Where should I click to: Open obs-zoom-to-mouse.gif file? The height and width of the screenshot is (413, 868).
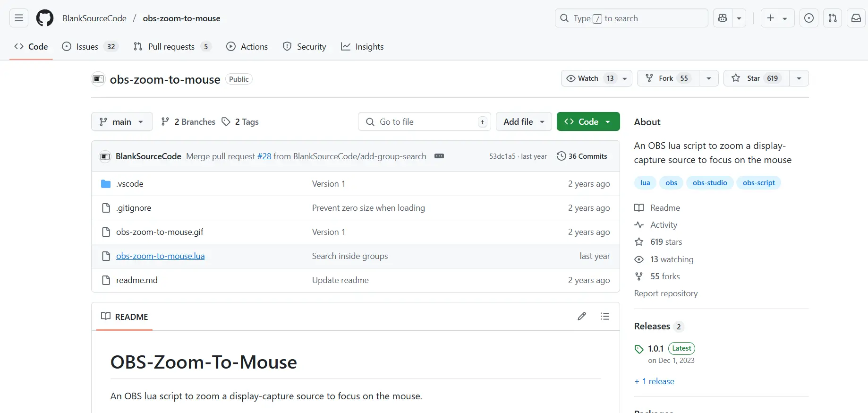tap(160, 232)
